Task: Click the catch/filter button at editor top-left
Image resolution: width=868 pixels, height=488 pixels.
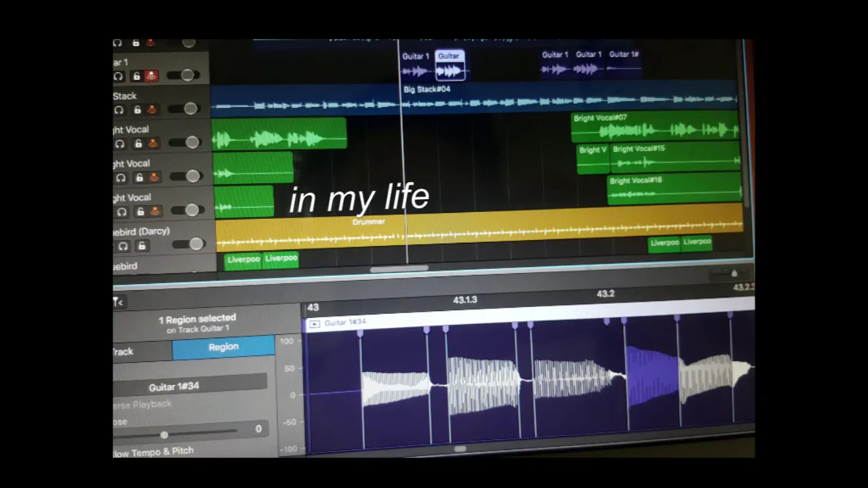Action: click(x=117, y=302)
